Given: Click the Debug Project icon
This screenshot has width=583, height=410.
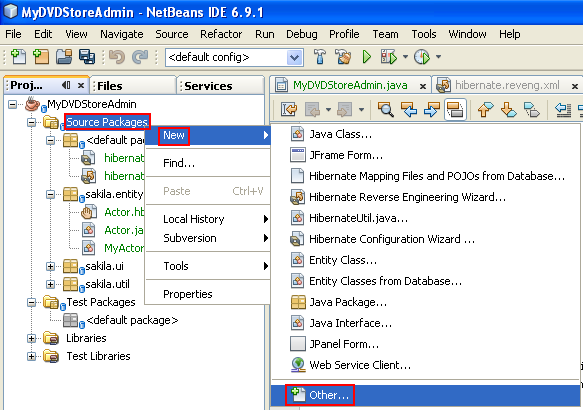Looking at the screenshot, I should (x=389, y=57).
